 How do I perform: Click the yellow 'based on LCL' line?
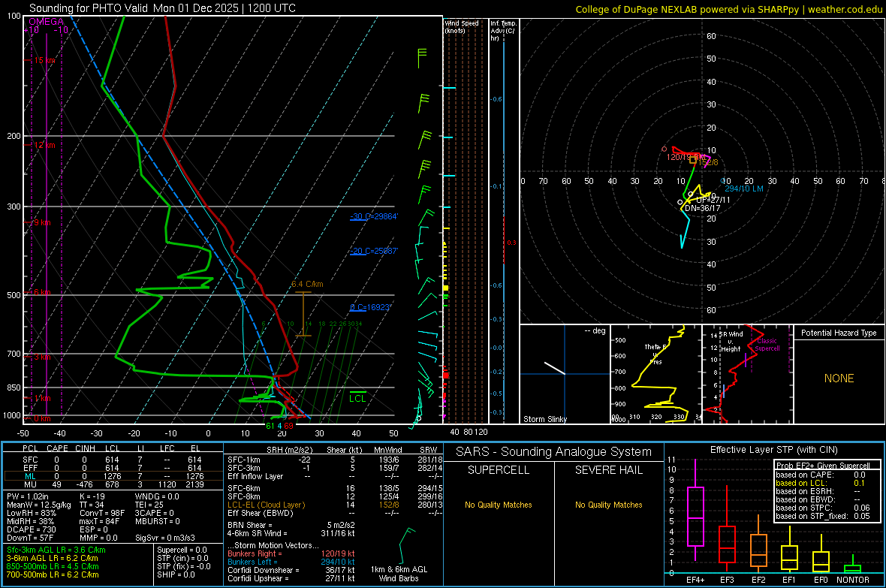click(821, 484)
